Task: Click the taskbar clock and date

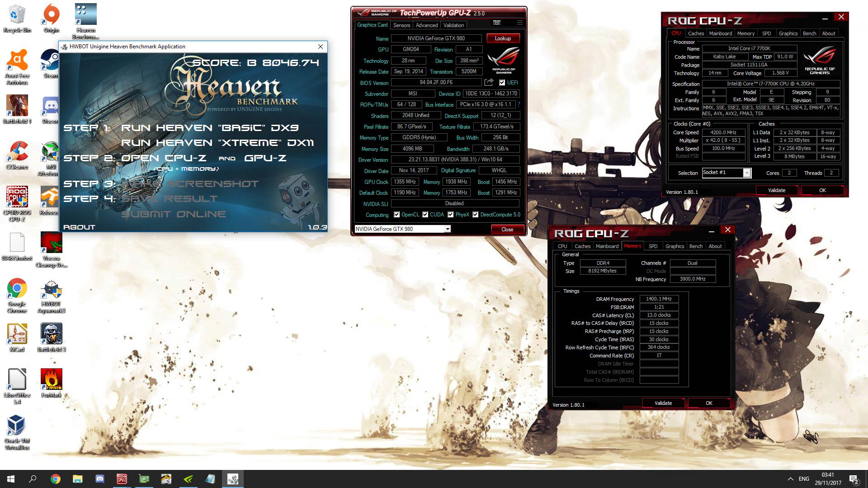Action: click(x=828, y=479)
